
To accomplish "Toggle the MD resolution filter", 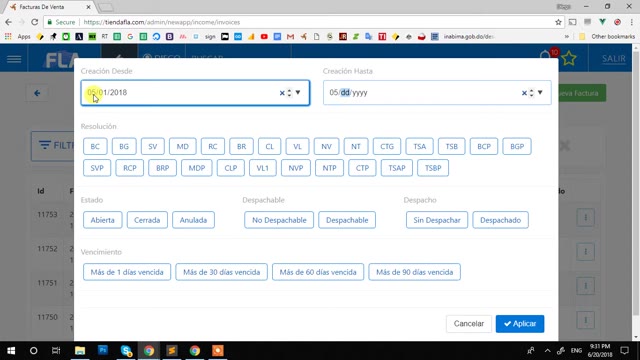I will tap(182, 147).
